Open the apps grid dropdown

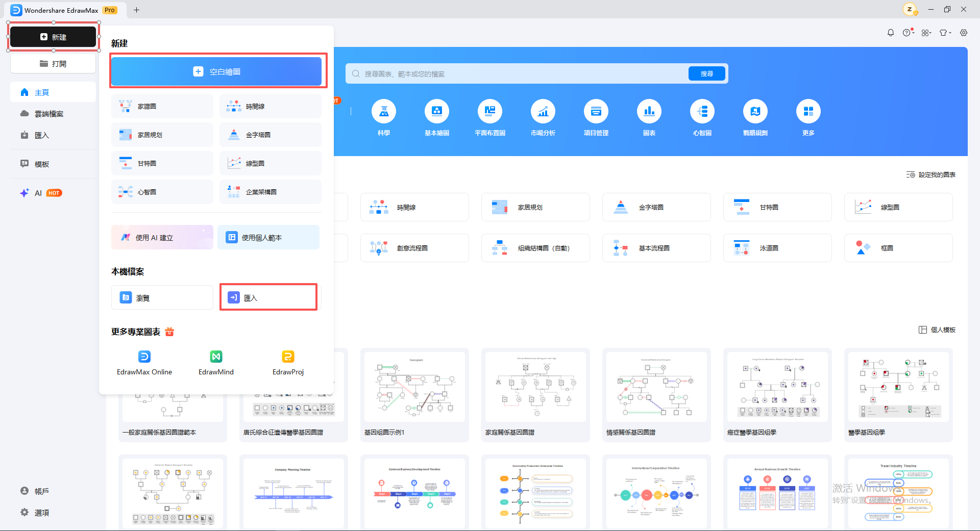926,33
